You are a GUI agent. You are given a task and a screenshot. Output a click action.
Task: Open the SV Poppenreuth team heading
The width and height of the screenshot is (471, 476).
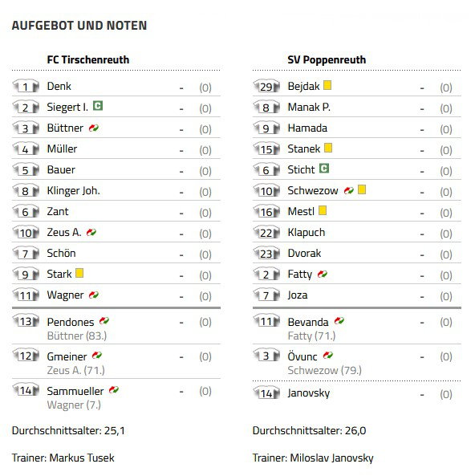click(x=327, y=59)
